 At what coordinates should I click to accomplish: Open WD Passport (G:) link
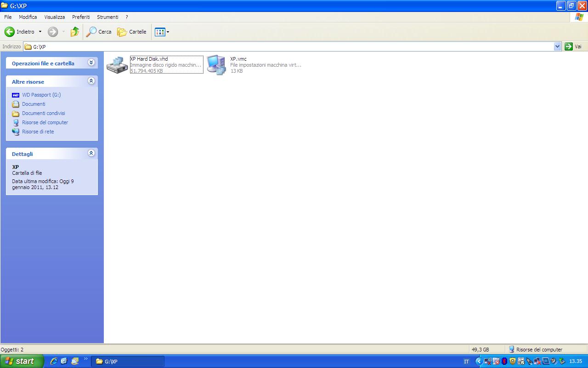[41, 95]
